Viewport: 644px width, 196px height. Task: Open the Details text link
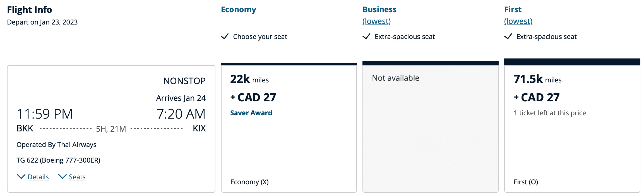[38, 177]
